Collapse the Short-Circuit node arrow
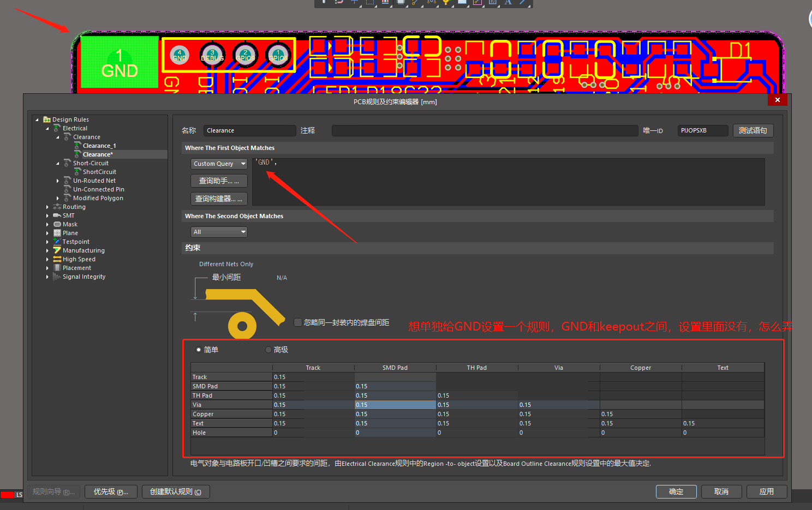 click(58, 163)
